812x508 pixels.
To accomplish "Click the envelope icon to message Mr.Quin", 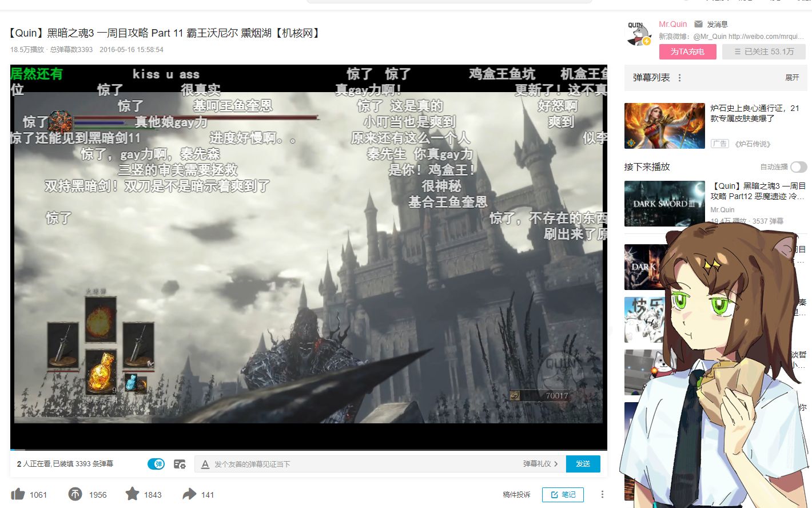I will click(x=698, y=24).
